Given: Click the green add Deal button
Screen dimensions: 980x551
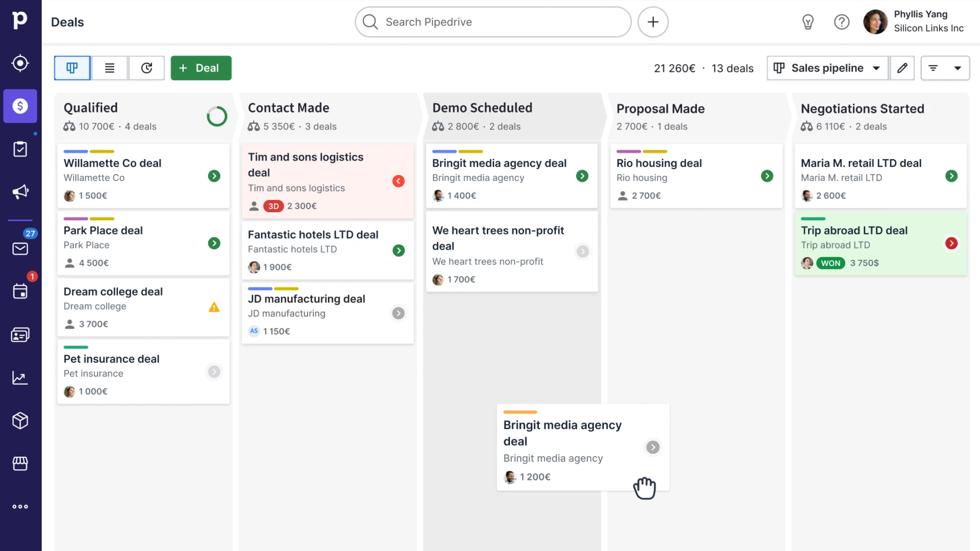Looking at the screenshot, I should [201, 68].
